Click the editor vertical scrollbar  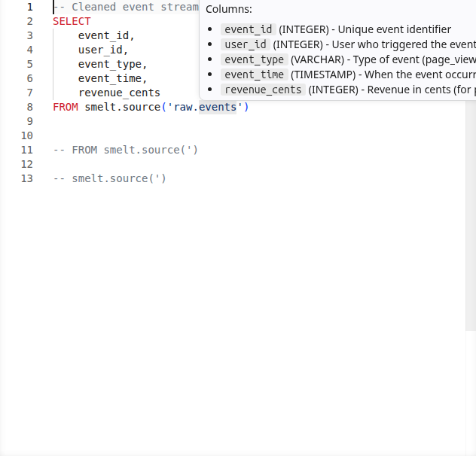[x=471, y=216]
